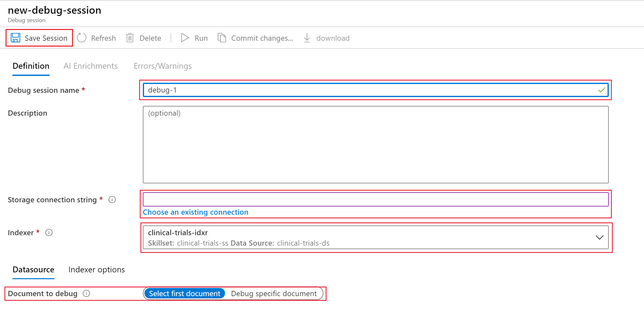Click the download arrow icon

307,38
